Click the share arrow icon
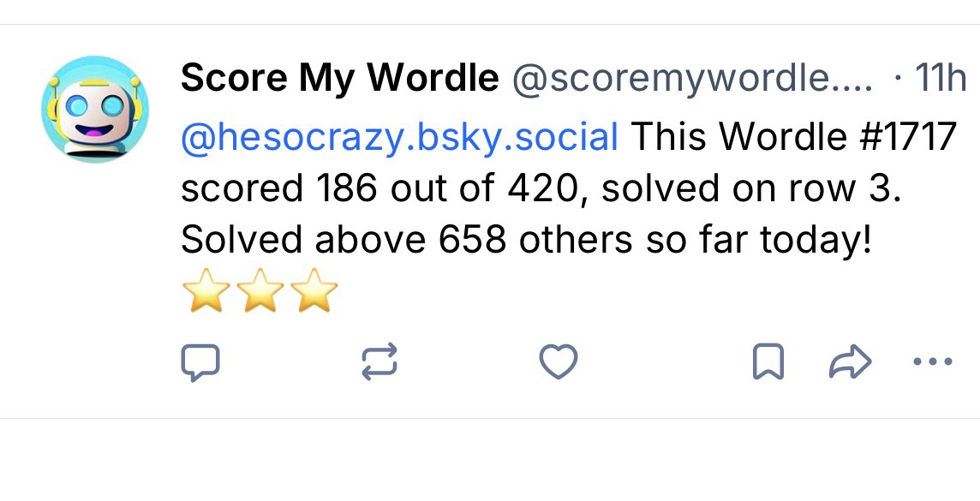 coord(850,362)
